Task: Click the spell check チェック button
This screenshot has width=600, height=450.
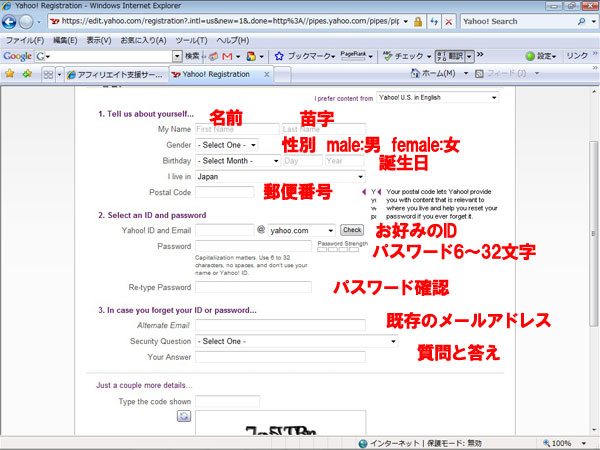Action: tap(404, 56)
